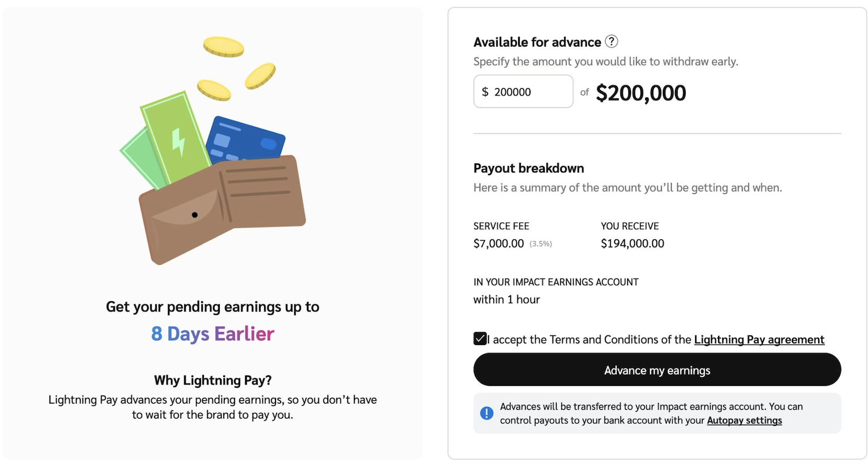
Task: Click the help icon beside Available for advance
Action: [x=611, y=41]
